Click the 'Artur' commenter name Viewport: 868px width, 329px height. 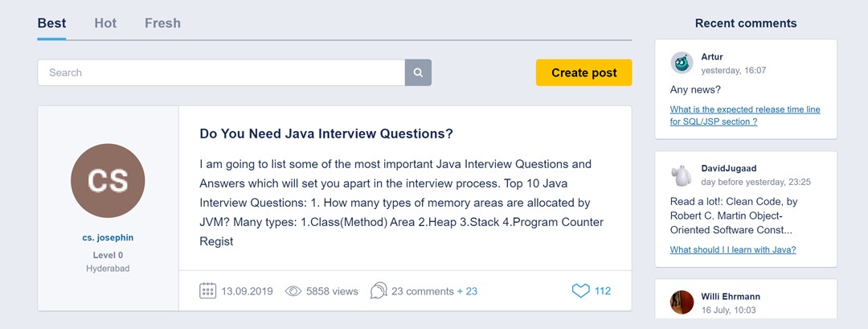tap(712, 57)
